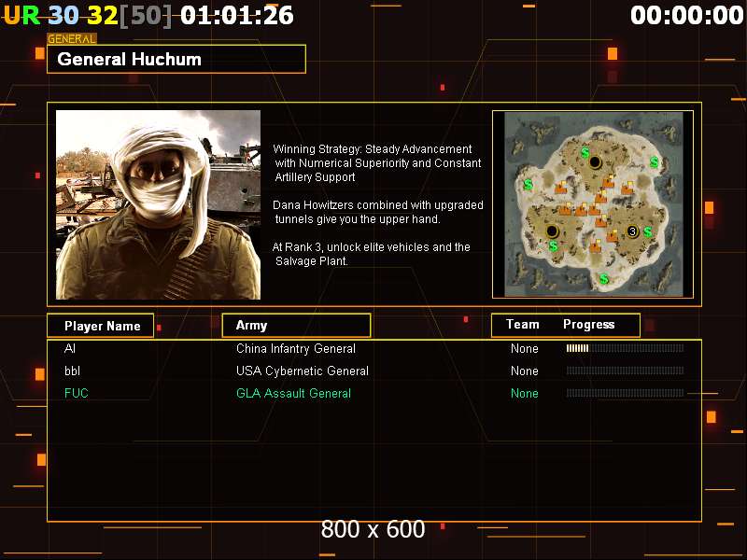
Task: Select player bbl in the list
Action: click(73, 371)
